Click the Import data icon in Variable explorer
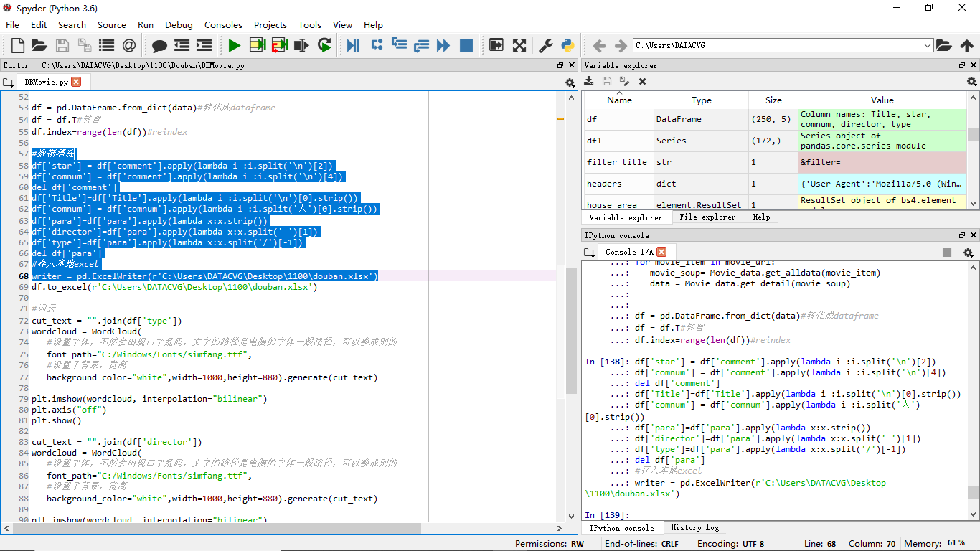The width and height of the screenshot is (980, 551). (590, 82)
